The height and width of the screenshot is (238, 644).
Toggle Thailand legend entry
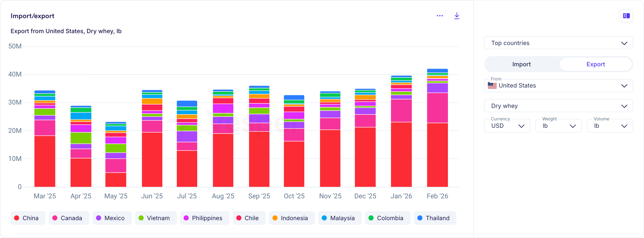[x=435, y=218]
